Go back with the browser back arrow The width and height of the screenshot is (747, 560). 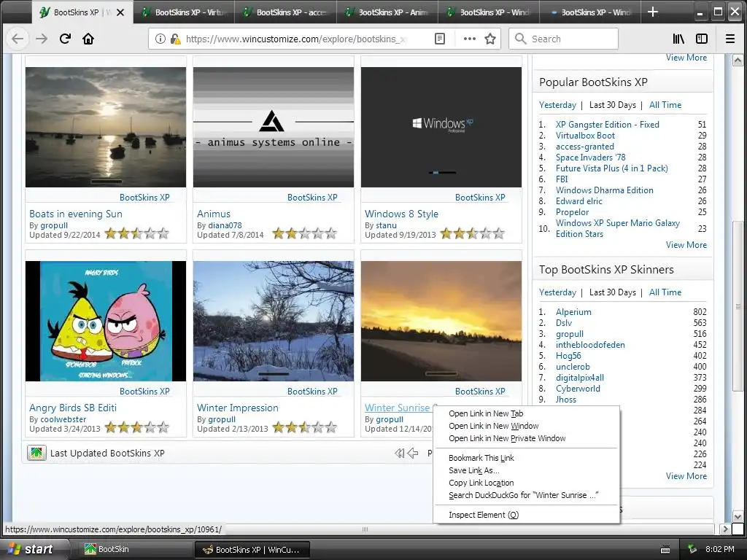[18, 39]
